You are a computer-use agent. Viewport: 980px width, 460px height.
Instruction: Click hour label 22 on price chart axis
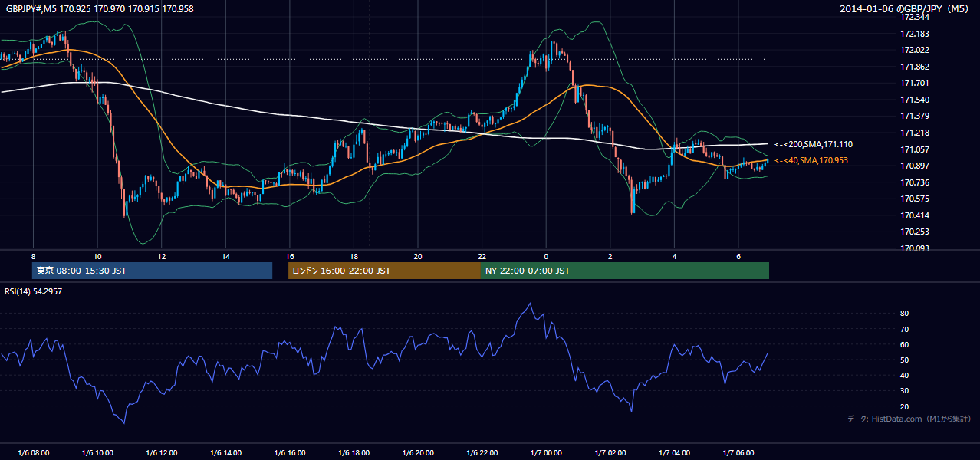point(482,256)
